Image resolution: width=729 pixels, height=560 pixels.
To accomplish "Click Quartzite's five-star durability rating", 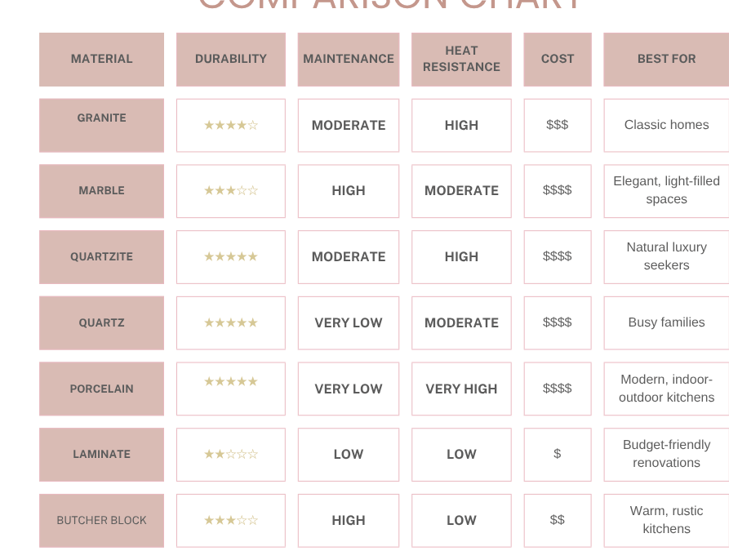I will pos(230,256).
